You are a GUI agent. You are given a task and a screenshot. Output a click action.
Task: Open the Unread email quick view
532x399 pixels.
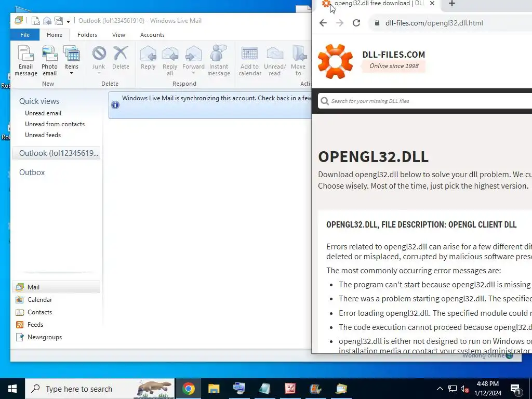click(x=43, y=113)
